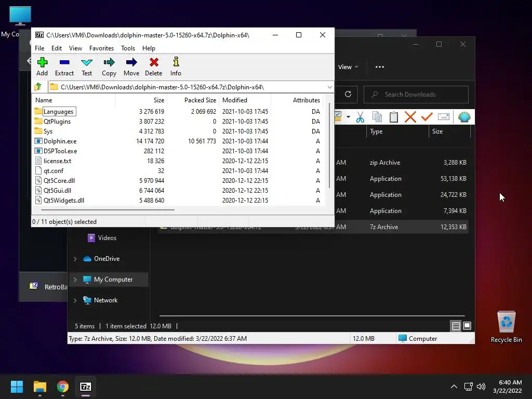Screen dimensions: 532x399
Task: Select the DSPTool.exe file icon
Action: click(x=38, y=151)
